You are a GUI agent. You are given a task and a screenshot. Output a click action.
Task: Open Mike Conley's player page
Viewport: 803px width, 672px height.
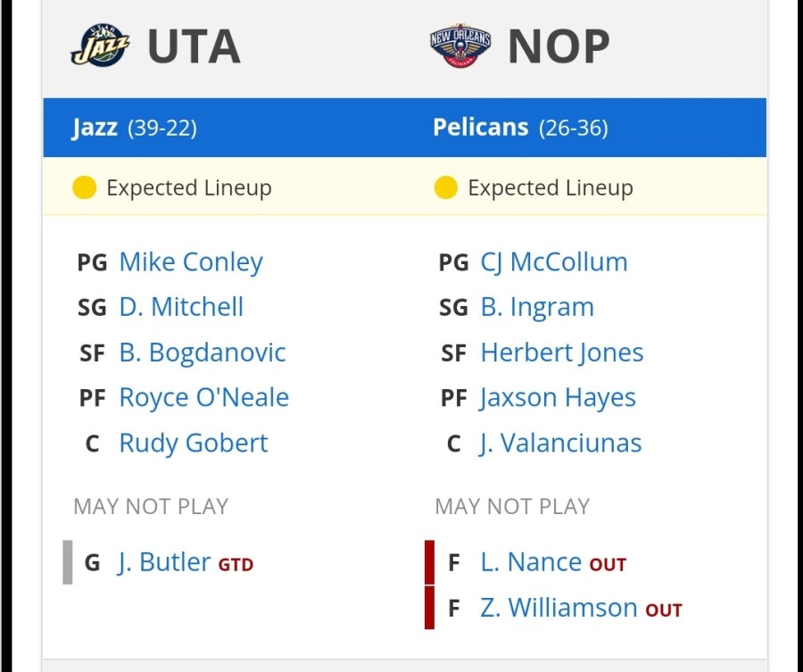tap(191, 262)
